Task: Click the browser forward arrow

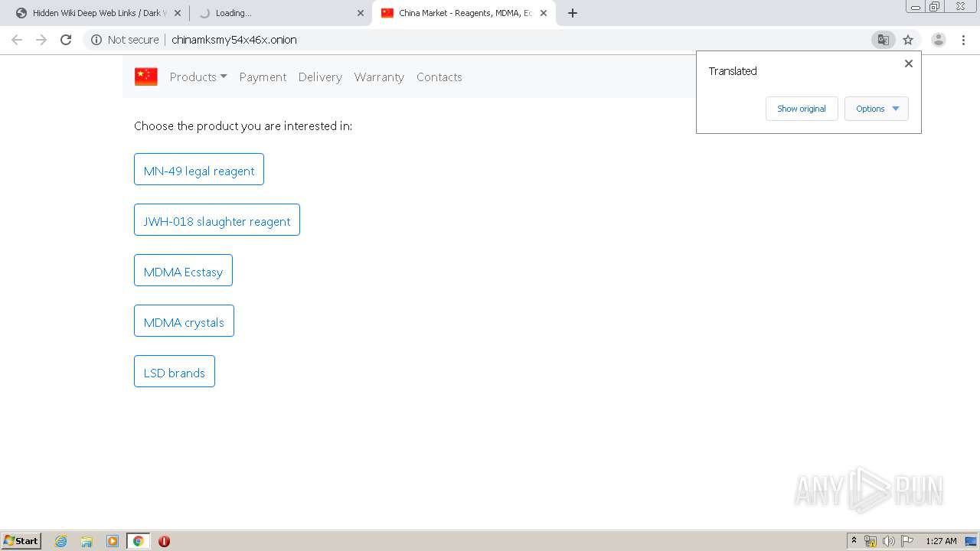Action: click(x=41, y=40)
